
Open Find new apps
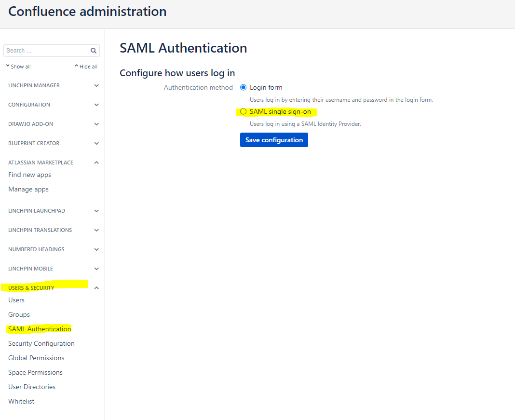[28, 175]
